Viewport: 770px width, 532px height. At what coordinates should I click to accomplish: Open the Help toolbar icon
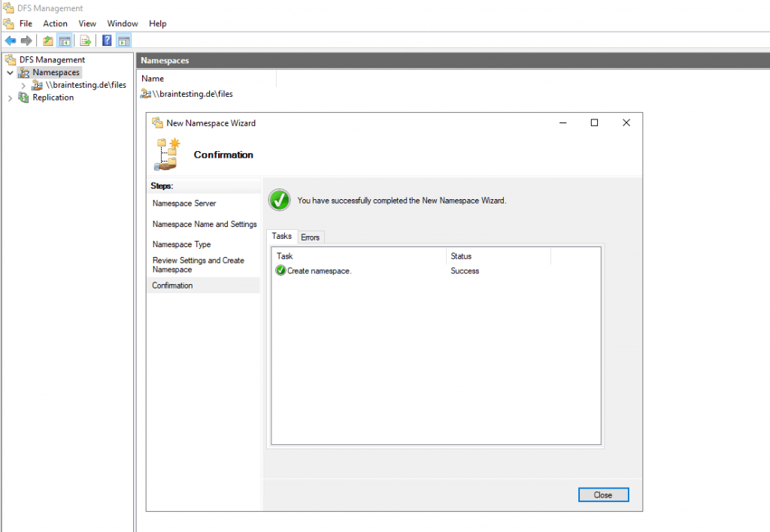pyautogui.click(x=107, y=41)
